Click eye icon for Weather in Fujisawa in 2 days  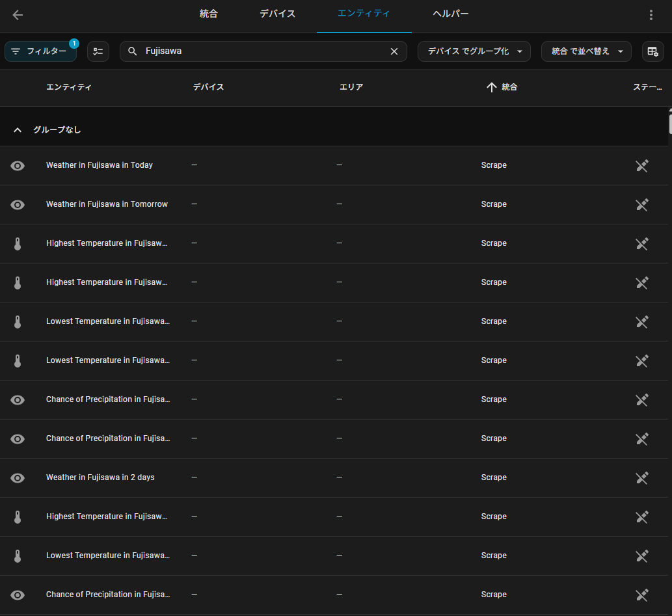[x=18, y=478]
